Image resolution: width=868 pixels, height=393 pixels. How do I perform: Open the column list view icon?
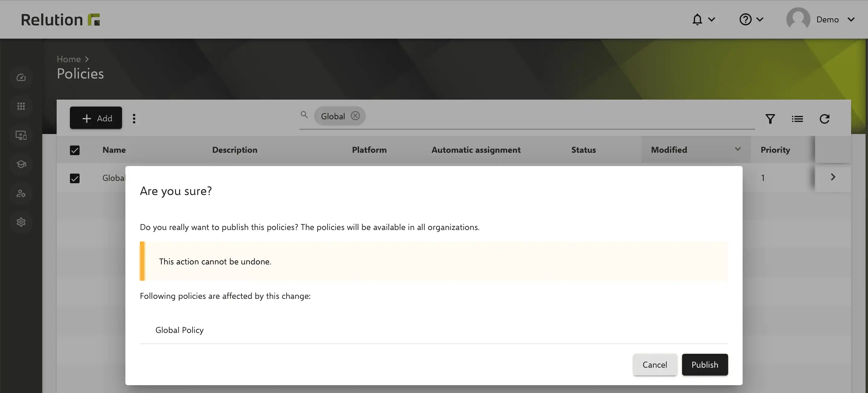[x=797, y=119]
